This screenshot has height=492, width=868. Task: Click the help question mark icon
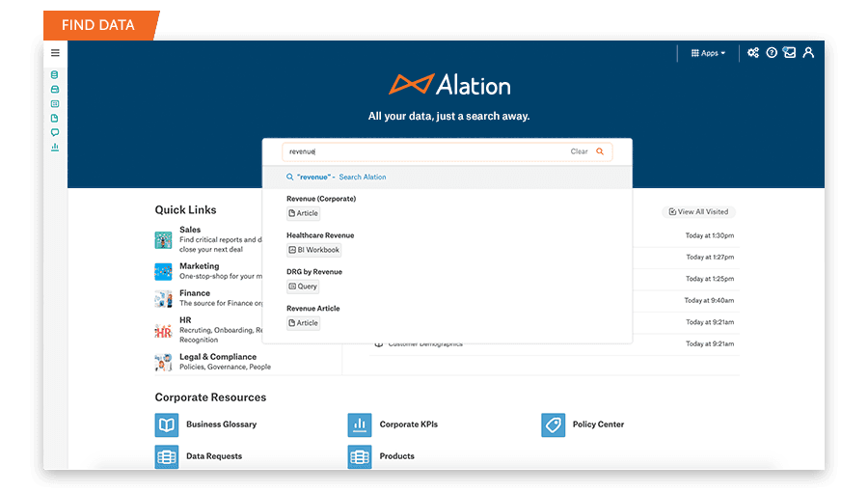(772, 52)
